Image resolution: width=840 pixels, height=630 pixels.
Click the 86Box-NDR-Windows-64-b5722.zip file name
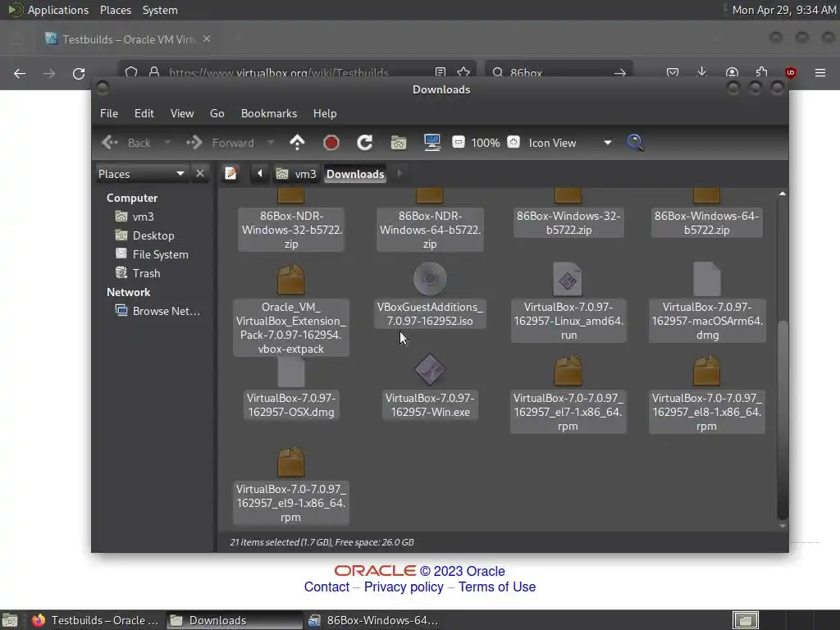pyautogui.click(x=430, y=230)
